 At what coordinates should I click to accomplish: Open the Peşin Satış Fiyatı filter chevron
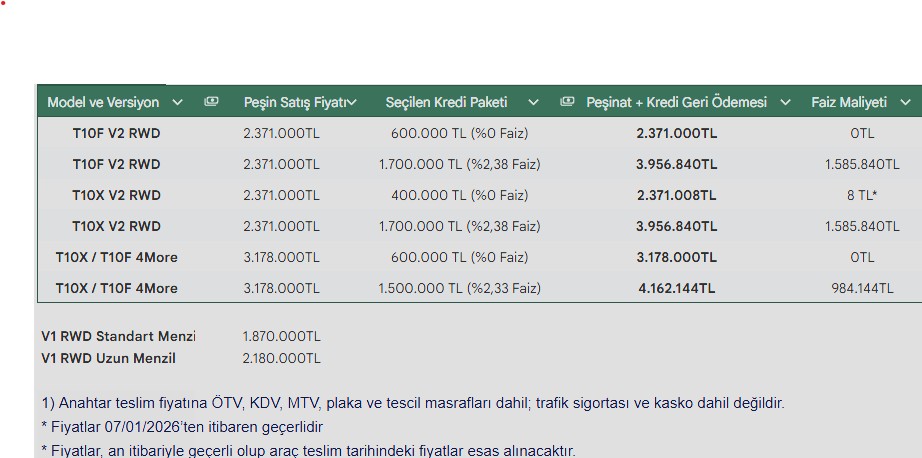(351, 102)
